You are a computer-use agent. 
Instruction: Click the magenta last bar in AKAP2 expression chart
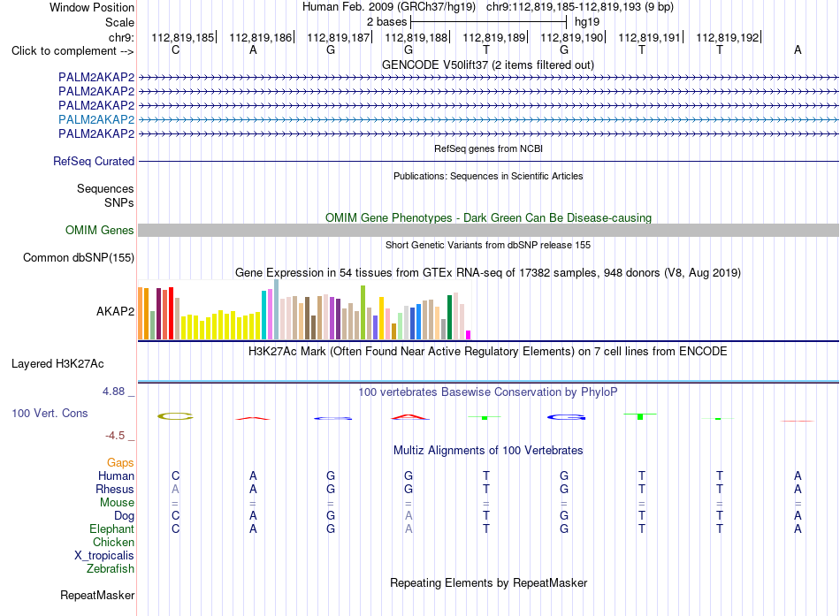tap(468, 335)
